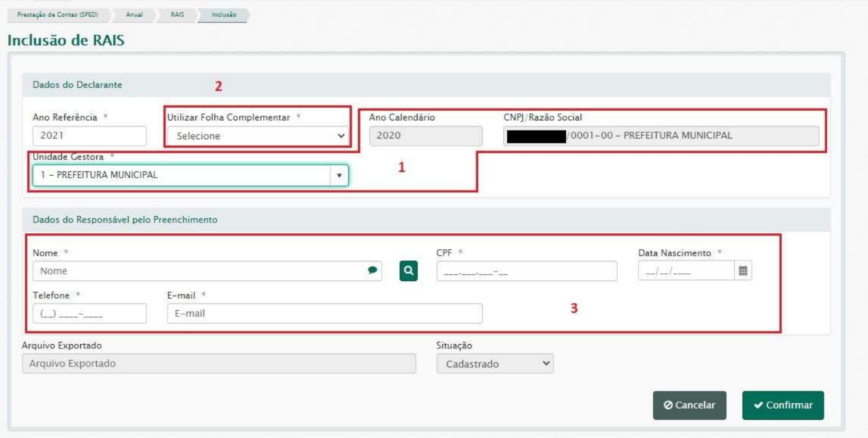The height and width of the screenshot is (438, 868).
Task: Click the Arquivo Exportado field
Action: (218, 364)
